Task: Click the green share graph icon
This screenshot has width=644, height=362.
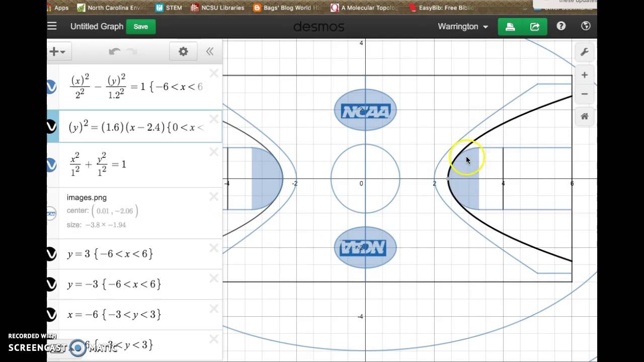Action: 535,27
